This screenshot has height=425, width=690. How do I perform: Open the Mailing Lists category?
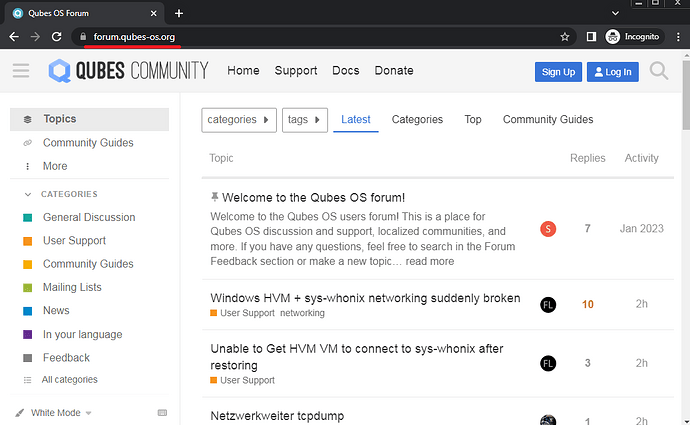[72, 287]
